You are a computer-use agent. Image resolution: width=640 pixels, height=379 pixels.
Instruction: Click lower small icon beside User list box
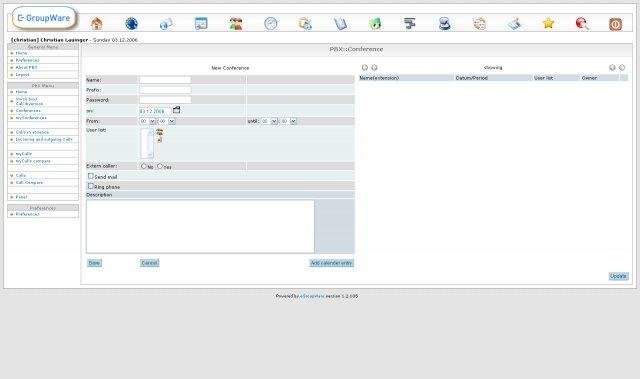coord(159,140)
